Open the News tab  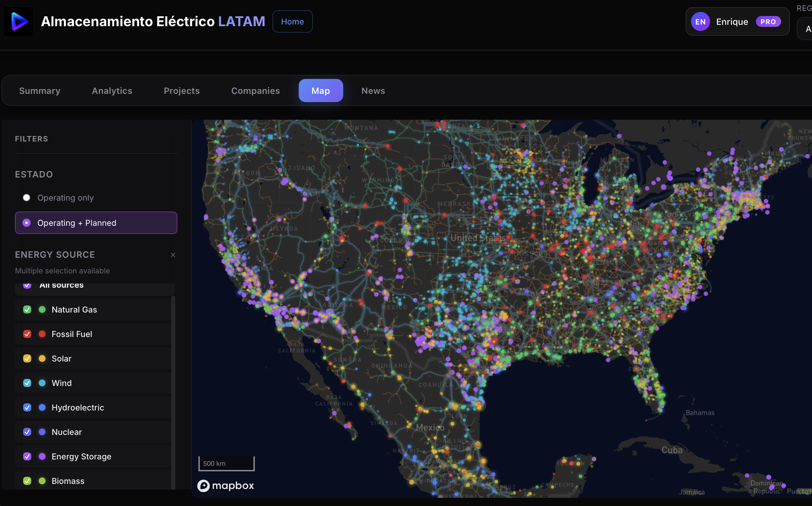click(x=373, y=90)
